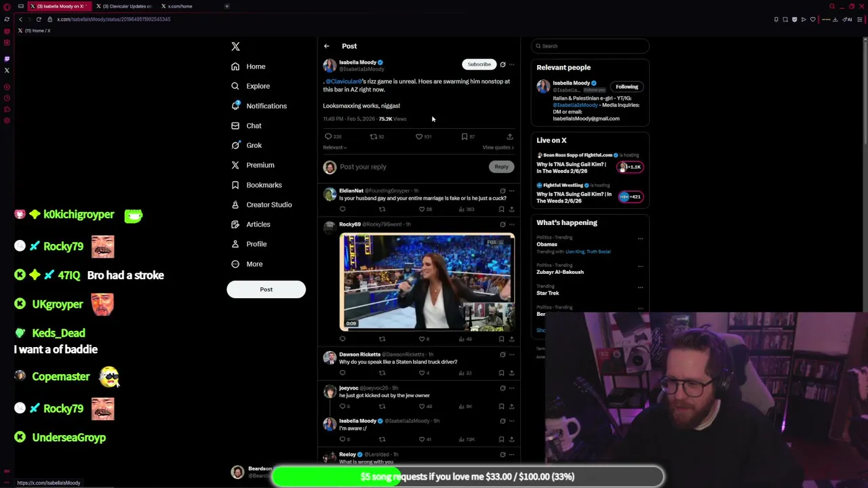
Task: Like Dawson Ricketts' reply
Action: (x=425, y=373)
